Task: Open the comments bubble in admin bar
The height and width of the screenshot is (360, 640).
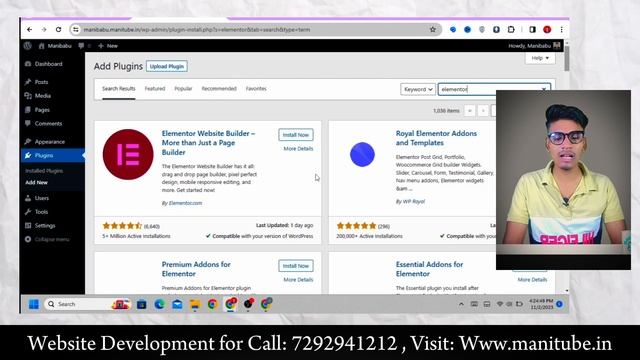Action: tap(84, 46)
